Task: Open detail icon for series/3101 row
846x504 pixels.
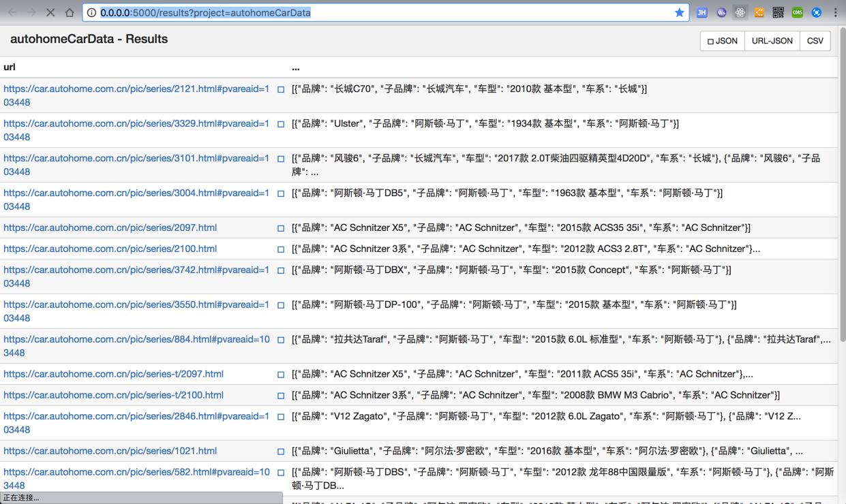Action: [281, 159]
